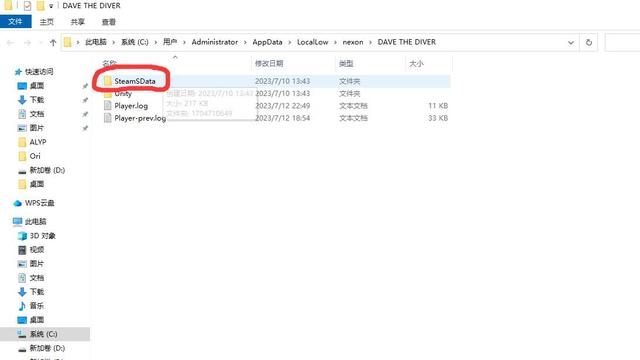
Task: Open the ALYP folder in sidebar
Action: pyautogui.click(x=38, y=142)
